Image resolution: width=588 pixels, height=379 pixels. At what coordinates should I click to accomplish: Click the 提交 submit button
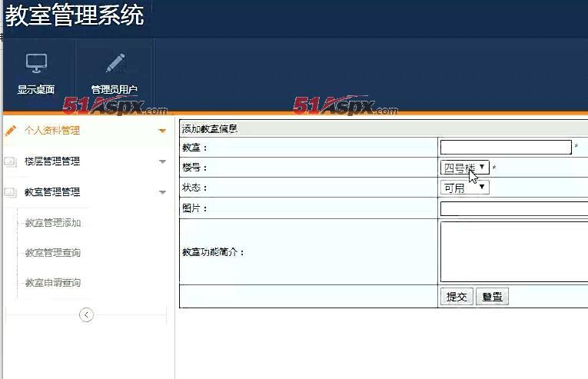tap(457, 297)
